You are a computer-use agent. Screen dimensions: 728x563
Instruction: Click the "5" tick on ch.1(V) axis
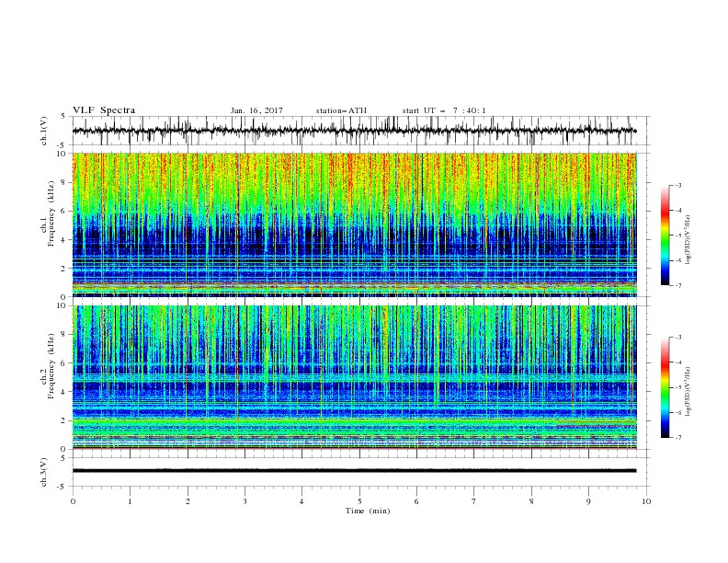pos(63,116)
